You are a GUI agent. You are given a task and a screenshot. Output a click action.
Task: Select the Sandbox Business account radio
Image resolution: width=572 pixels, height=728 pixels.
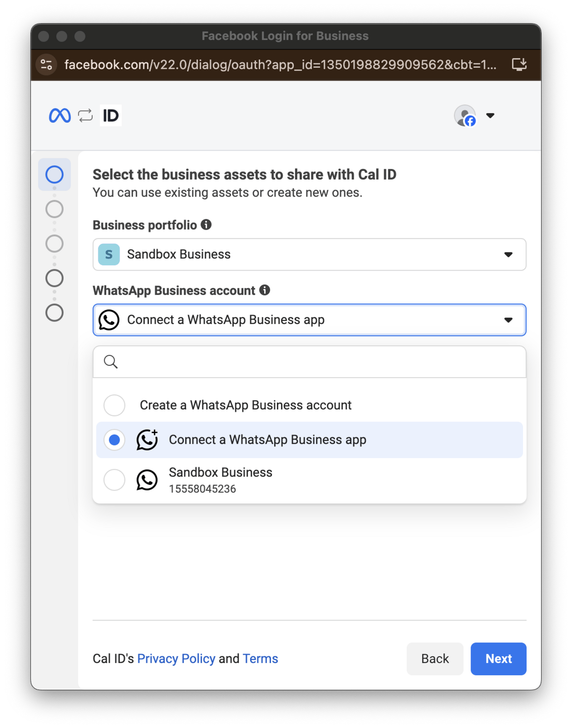pos(114,480)
